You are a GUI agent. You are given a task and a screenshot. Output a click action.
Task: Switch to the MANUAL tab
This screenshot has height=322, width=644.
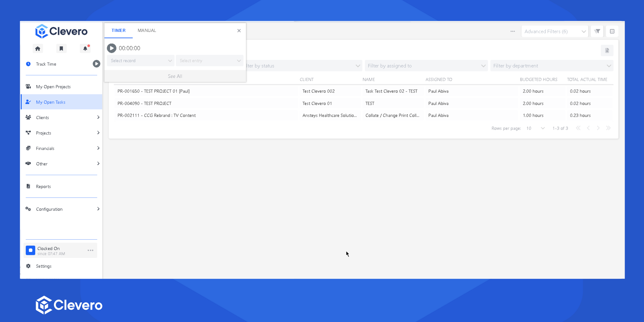coord(147,30)
